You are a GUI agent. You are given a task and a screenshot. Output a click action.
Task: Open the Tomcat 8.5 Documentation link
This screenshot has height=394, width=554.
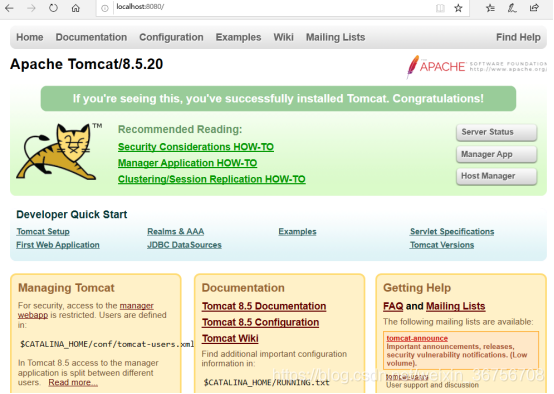tap(264, 306)
